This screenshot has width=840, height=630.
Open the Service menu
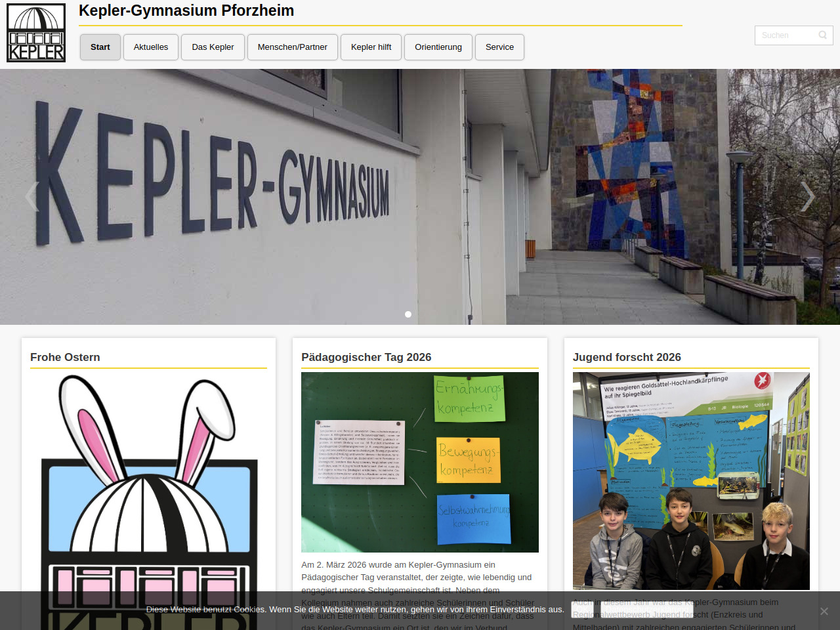(499, 47)
